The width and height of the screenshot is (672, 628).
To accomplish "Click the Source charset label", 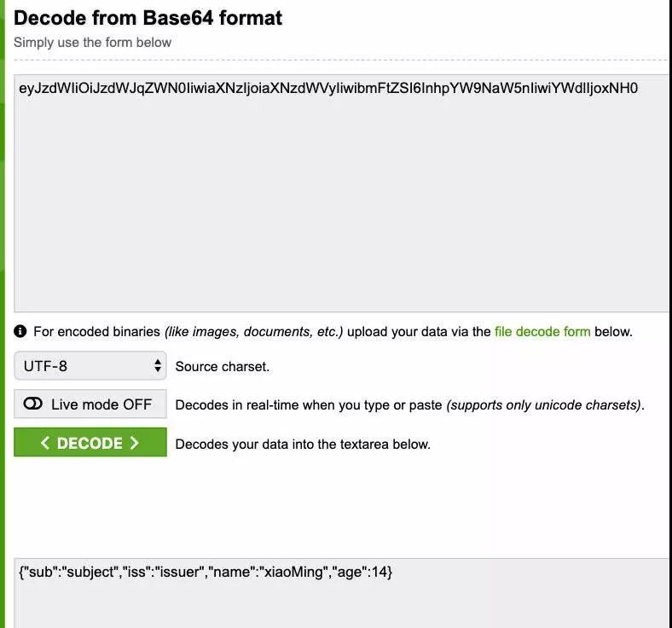I will [222, 367].
